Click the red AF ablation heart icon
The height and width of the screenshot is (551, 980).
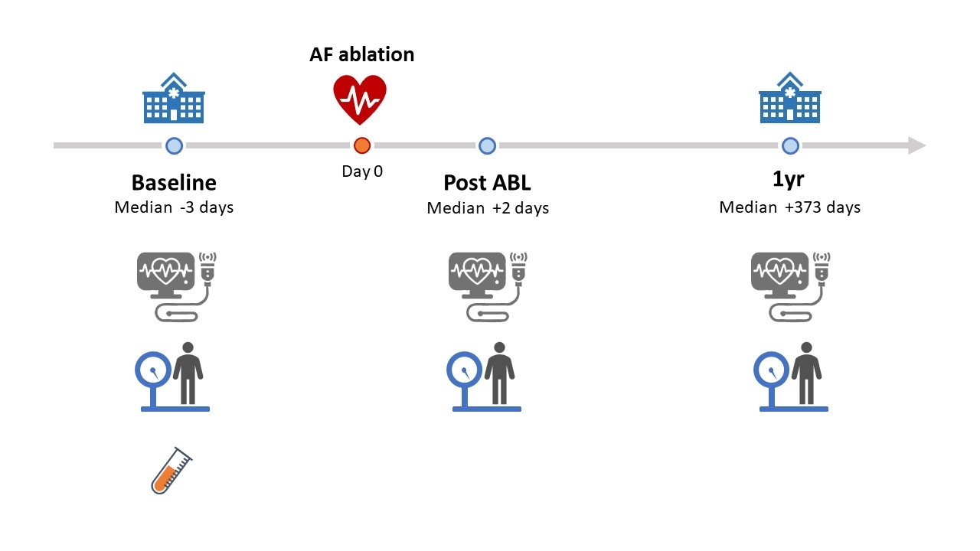pyautogui.click(x=360, y=99)
